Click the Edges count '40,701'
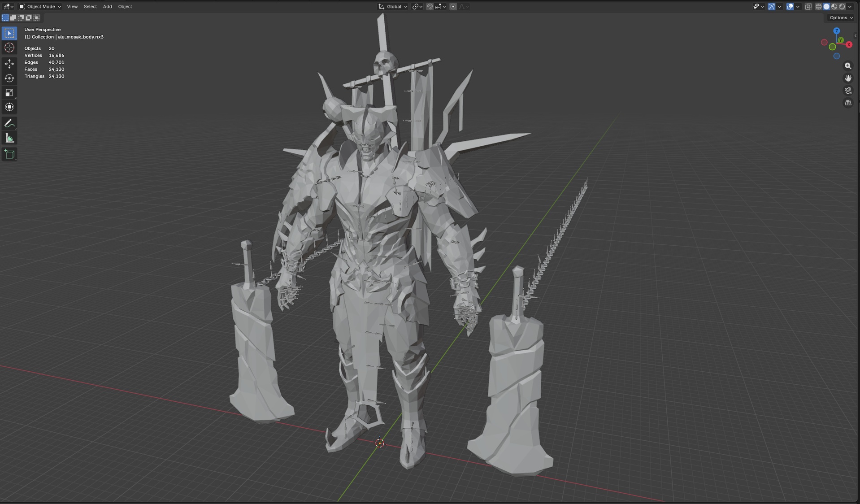The height and width of the screenshot is (504, 860). coord(56,62)
